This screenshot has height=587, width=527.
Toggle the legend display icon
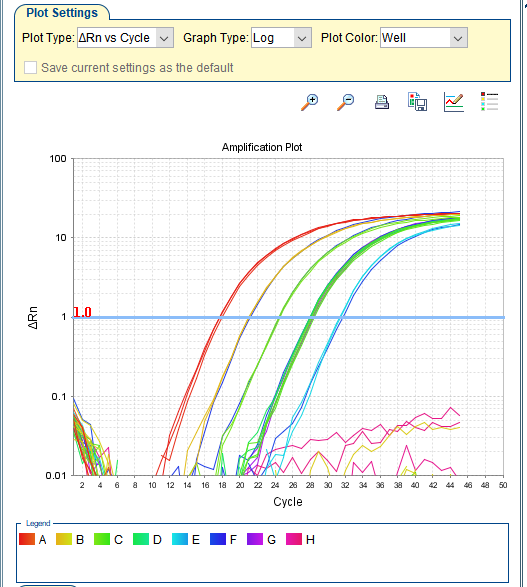490,101
